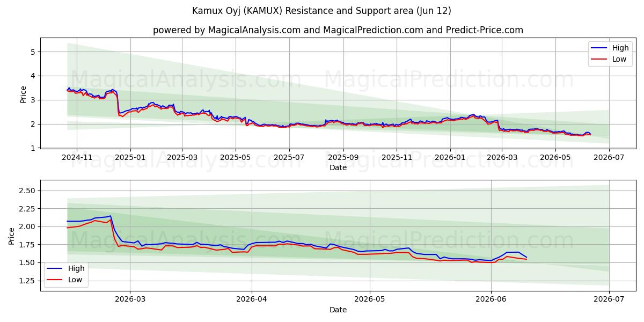Click the top chart x-axis label '2025-01'
Screen dimensions: 644x322
[x=130, y=157]
